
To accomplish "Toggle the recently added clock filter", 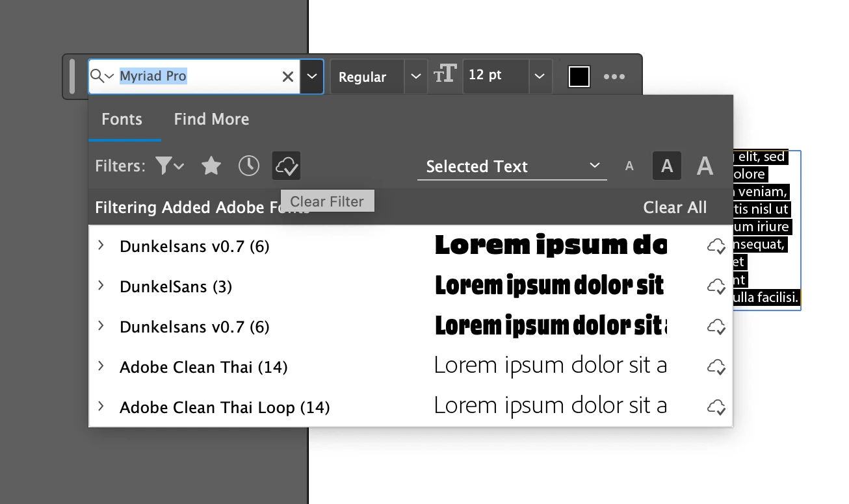I will (x=249, y=166).
